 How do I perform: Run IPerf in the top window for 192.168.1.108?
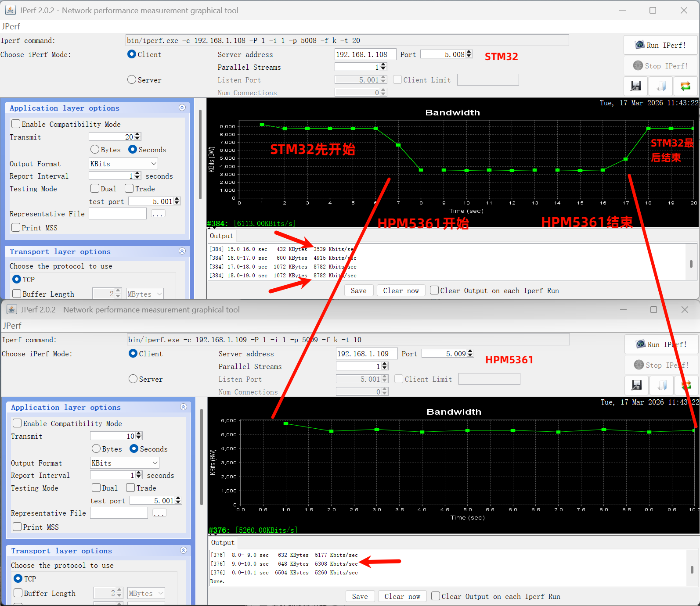660,45
